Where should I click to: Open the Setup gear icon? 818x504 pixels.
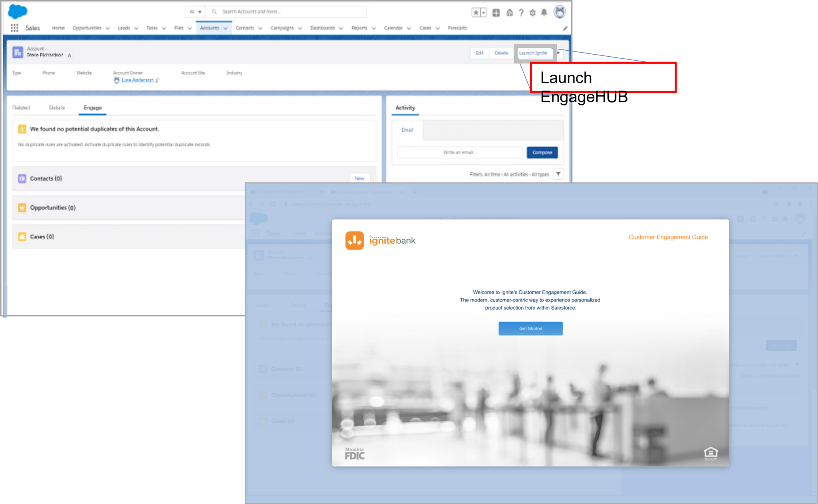pos(532,12)
